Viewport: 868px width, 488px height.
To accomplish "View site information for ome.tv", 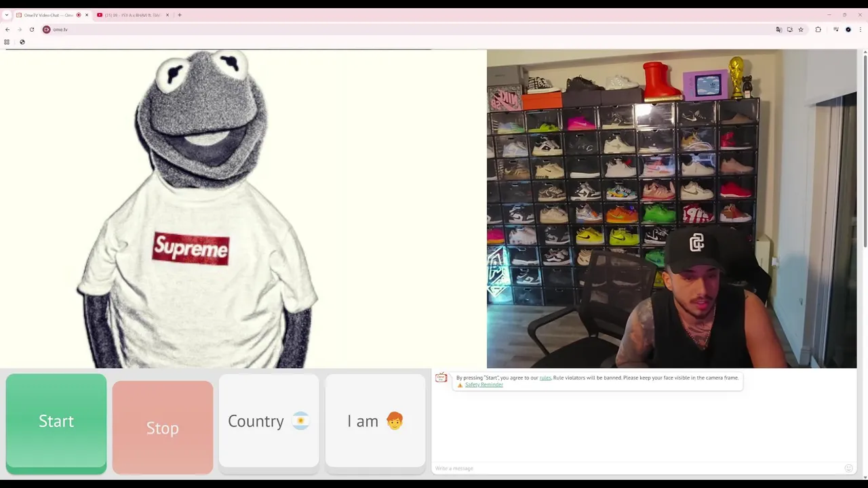I will point(46,29).
